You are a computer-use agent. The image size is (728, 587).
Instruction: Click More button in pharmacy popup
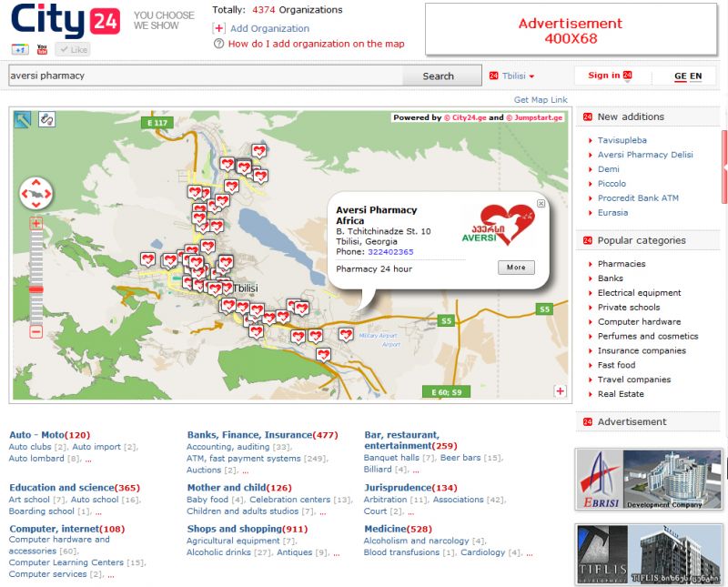pos(516,268)
